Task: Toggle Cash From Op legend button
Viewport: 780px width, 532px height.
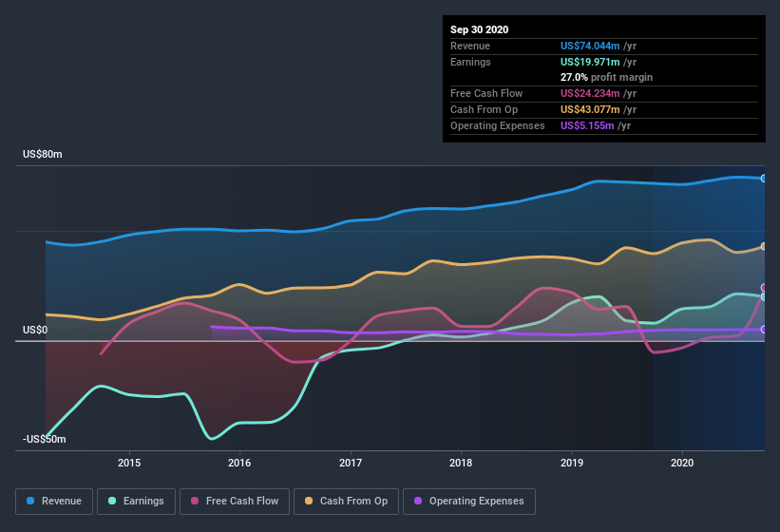Action: tap(346, 502)
